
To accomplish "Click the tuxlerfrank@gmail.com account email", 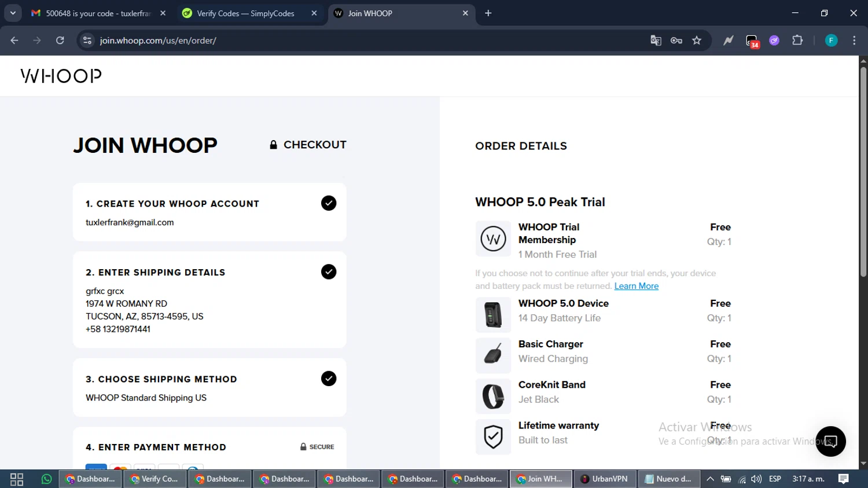I will click(130, 222).
